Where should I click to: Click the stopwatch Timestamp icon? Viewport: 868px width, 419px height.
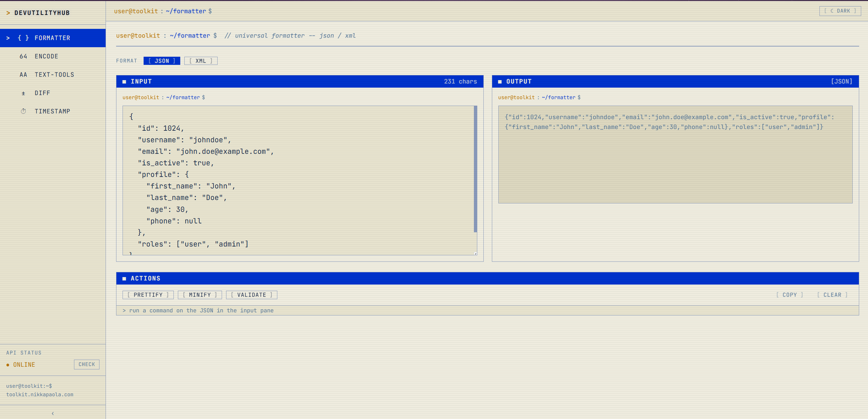pyautogui.click(x=23, y=111)
